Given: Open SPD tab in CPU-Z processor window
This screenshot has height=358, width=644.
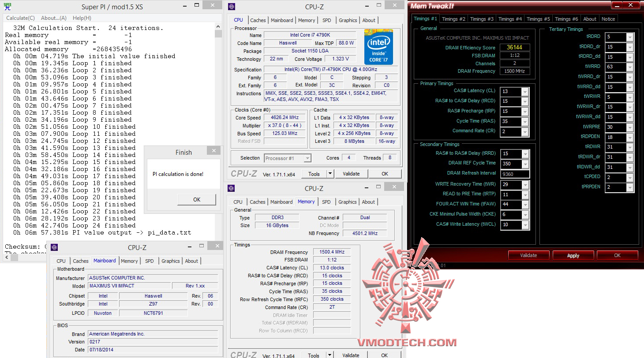Looking at the screenshot, I should (x=327, y=20).
